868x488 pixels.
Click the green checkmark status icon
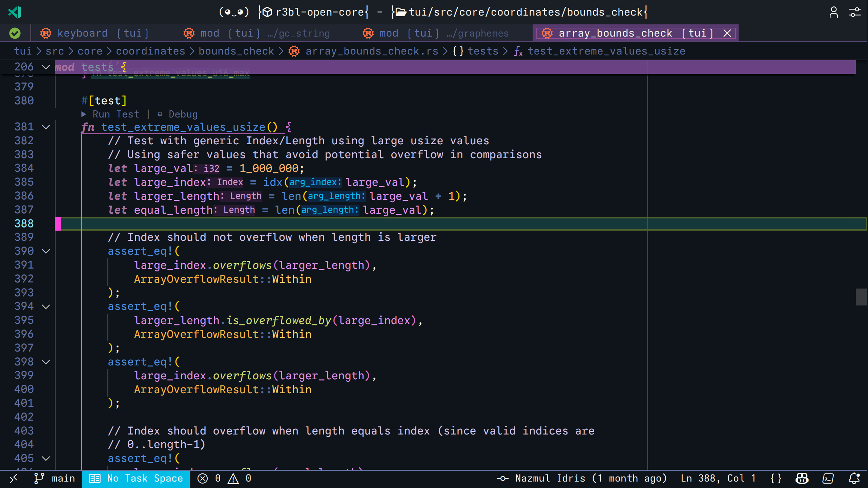click(x=14, y=33)
